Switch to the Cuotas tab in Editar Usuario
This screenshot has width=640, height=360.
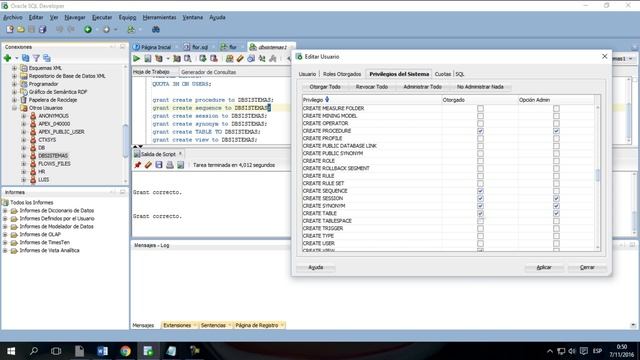coord(442,74)
